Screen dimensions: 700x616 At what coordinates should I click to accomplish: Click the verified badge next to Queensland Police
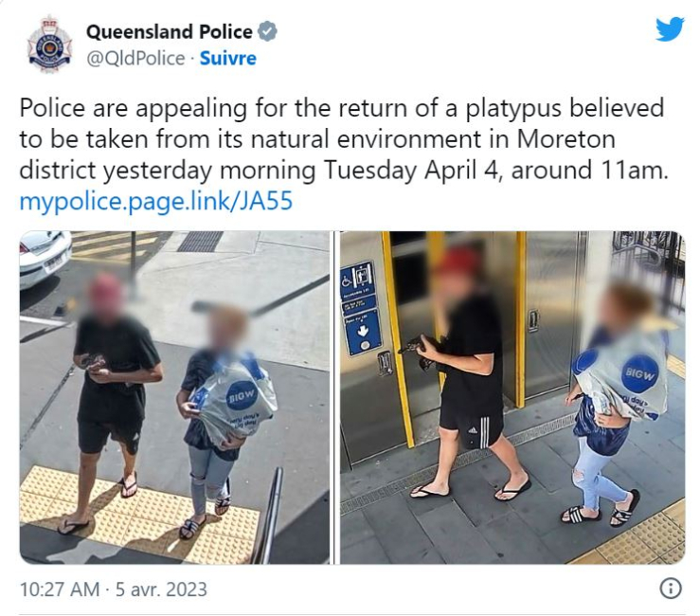click(268, 31)
